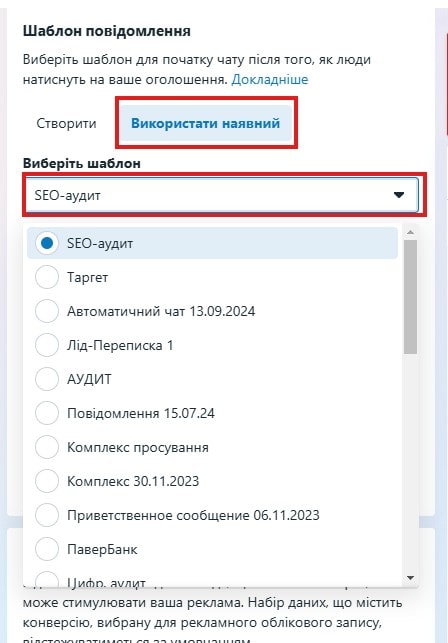
Task: Switch to the Створити tab
Action: tap(66, 123)
